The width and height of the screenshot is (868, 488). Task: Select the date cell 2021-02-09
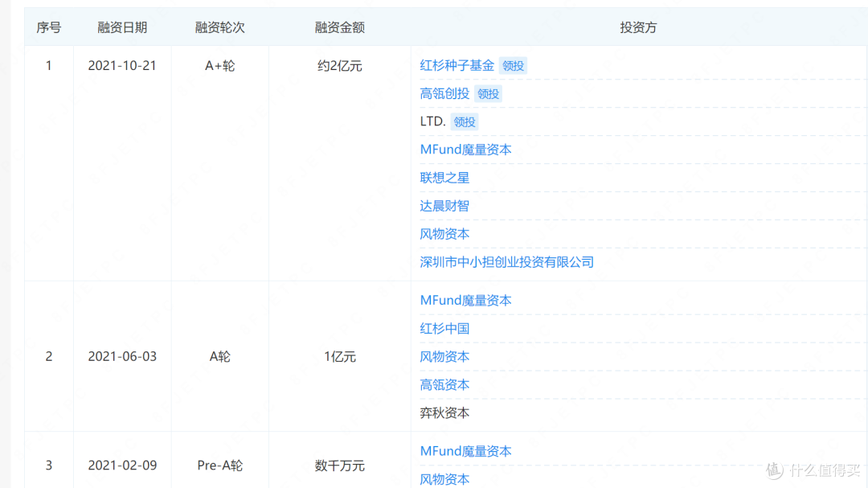pos(122,465)
